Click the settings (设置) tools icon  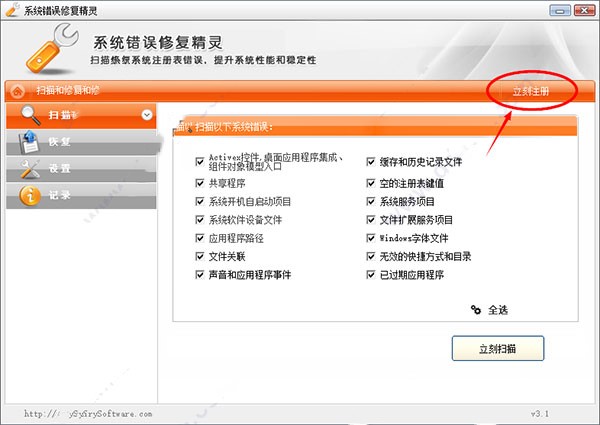pos(30,169)
